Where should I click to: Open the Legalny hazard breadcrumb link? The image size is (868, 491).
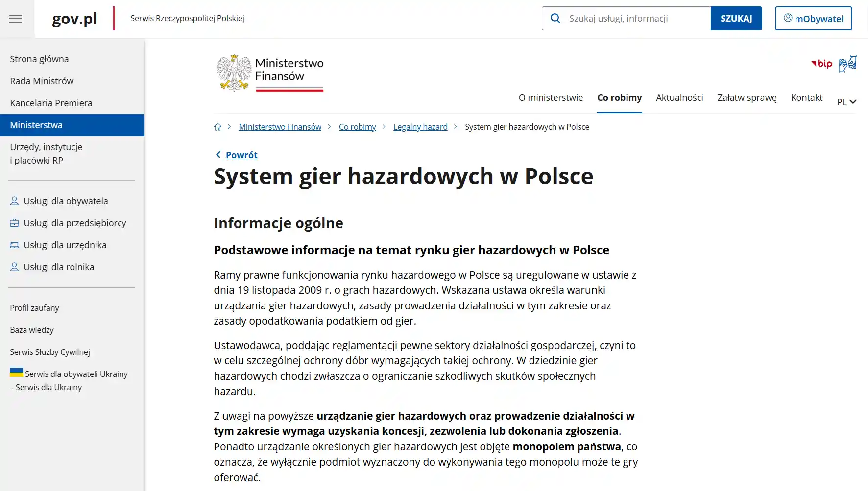pyautogui.click(x=420, y=127)
